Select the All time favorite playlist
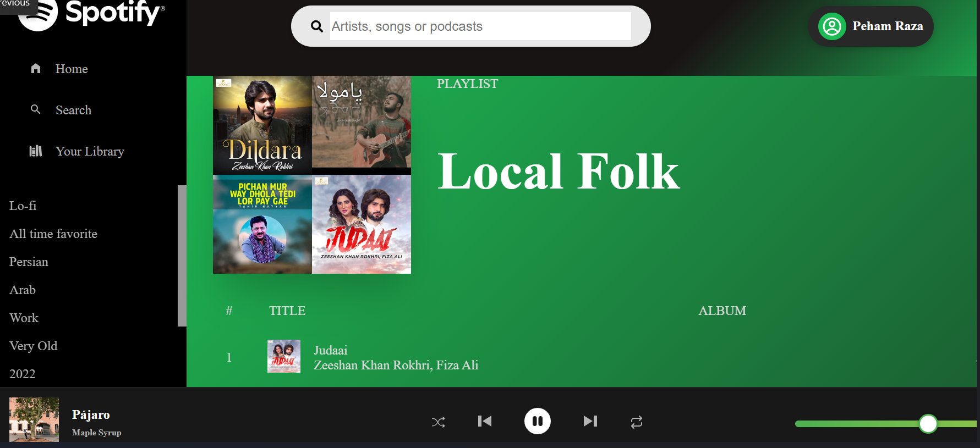The image size is (980, 448). click(53, 234)
